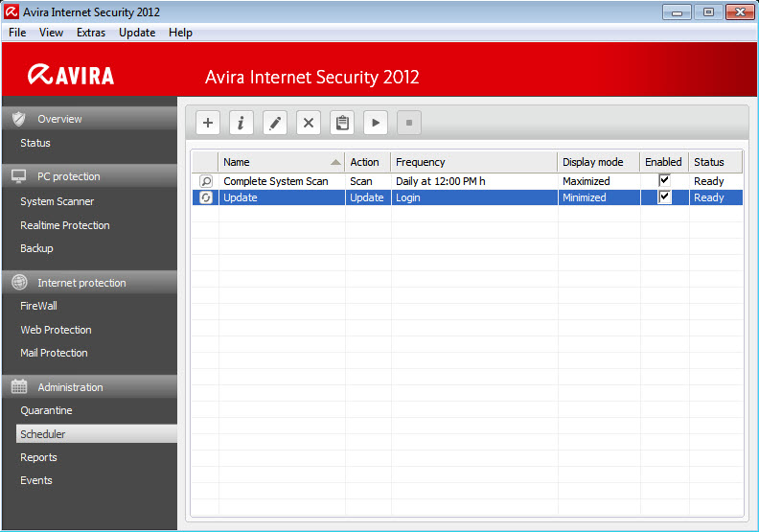The image size is (759, 532).
Task: Minimize the Avira window
Action: 677,12
